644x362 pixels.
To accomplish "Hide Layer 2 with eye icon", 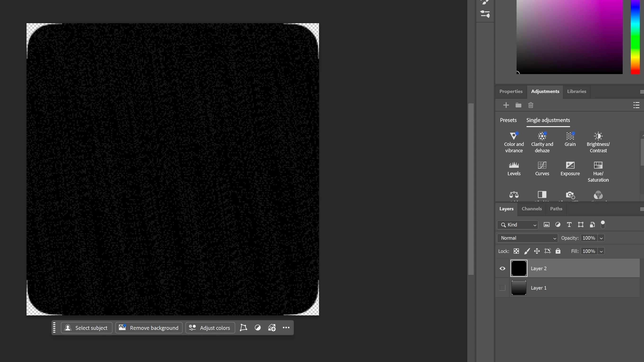I will [502, 269].
